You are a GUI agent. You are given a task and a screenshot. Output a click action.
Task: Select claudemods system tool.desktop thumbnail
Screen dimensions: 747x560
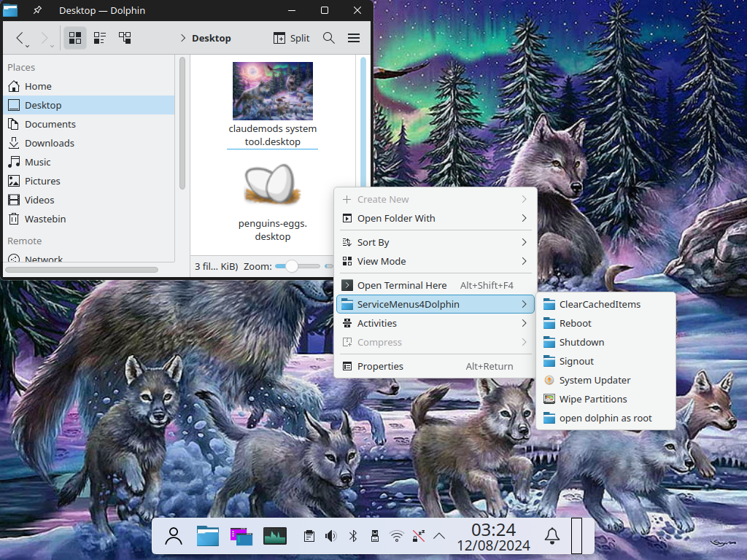point(273,91)
